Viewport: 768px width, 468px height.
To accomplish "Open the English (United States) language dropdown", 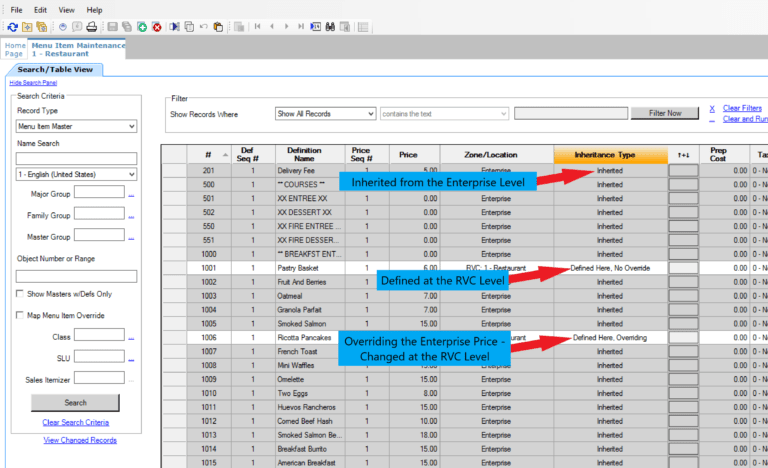I will pyautogui.click(x=76, y=174).
